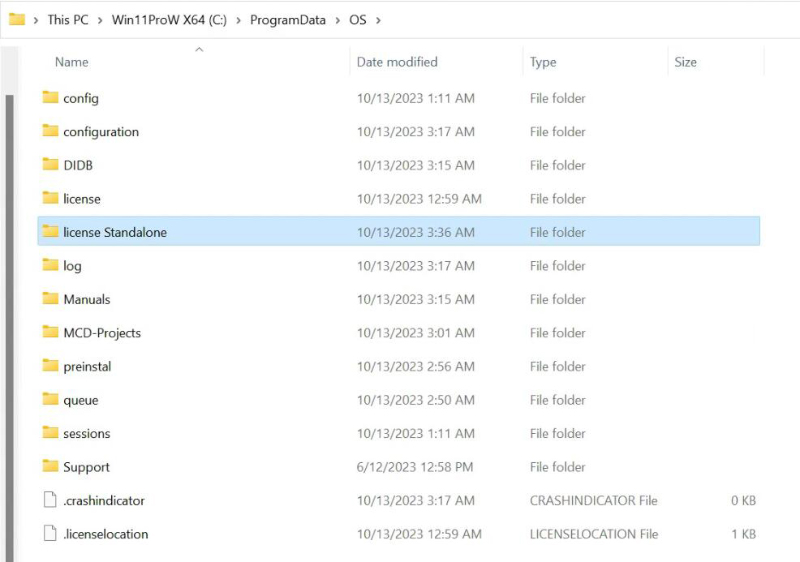The width and height of the screenshot is (800, 562).
Task: Click the .licenselocation file name
Action: (x=106, y=534)
